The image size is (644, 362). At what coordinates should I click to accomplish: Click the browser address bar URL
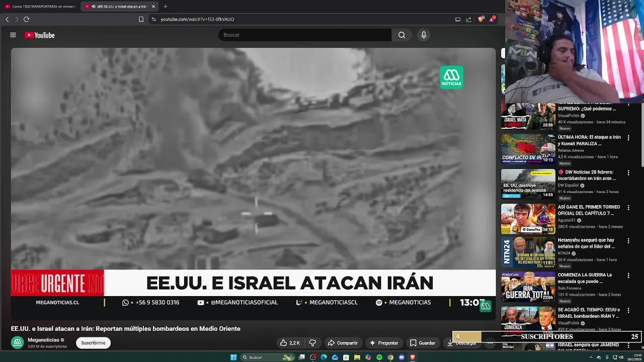[x=197, y=19]
